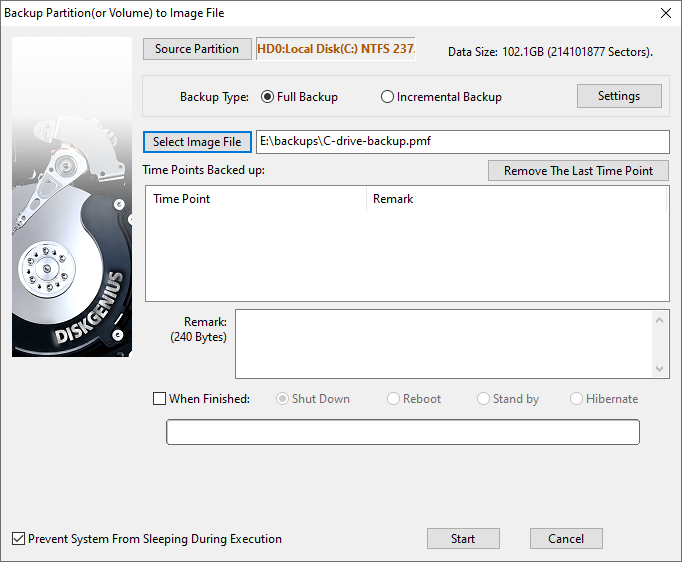Enable the When Finished checkbox
The width and height of the screenshot is (682, 562).
(160, 399)
